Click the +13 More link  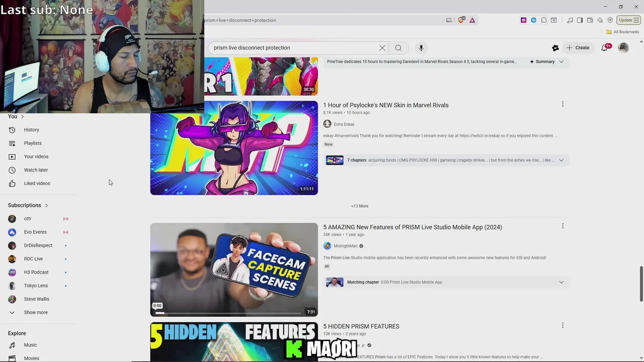point(360,206)
